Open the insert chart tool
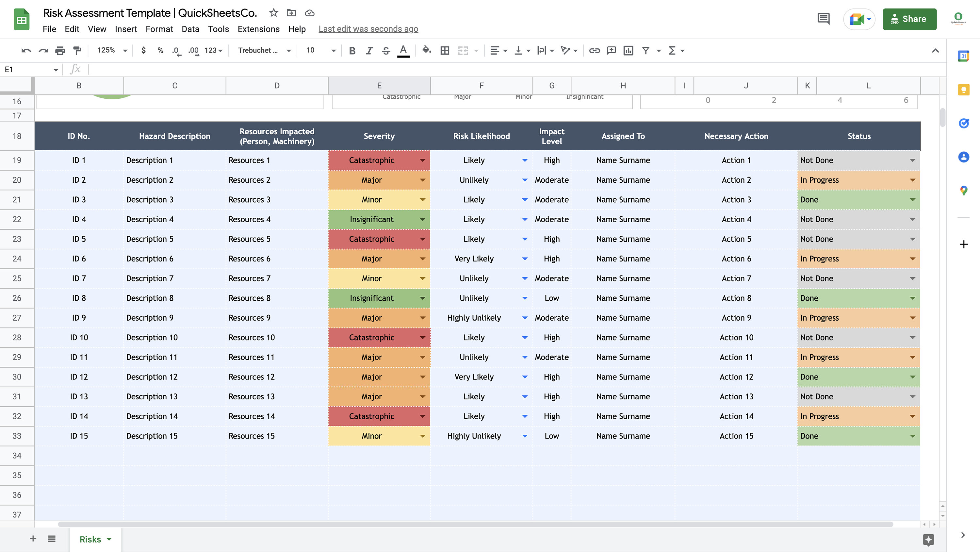Viewport: 980px width, 552px height. pos(628,50)
